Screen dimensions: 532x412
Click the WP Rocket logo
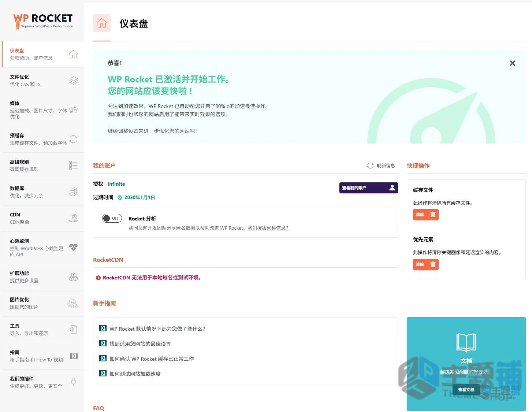tap(43, 22)
